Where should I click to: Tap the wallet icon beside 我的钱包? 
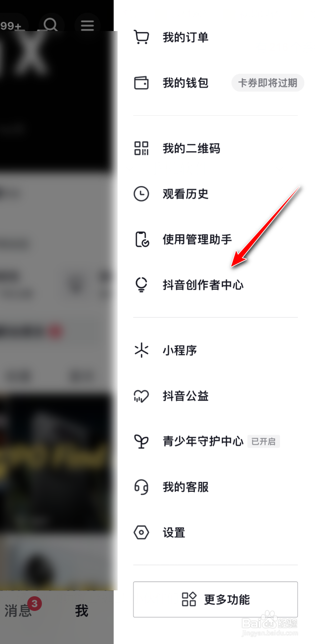(x=141, y=83)
